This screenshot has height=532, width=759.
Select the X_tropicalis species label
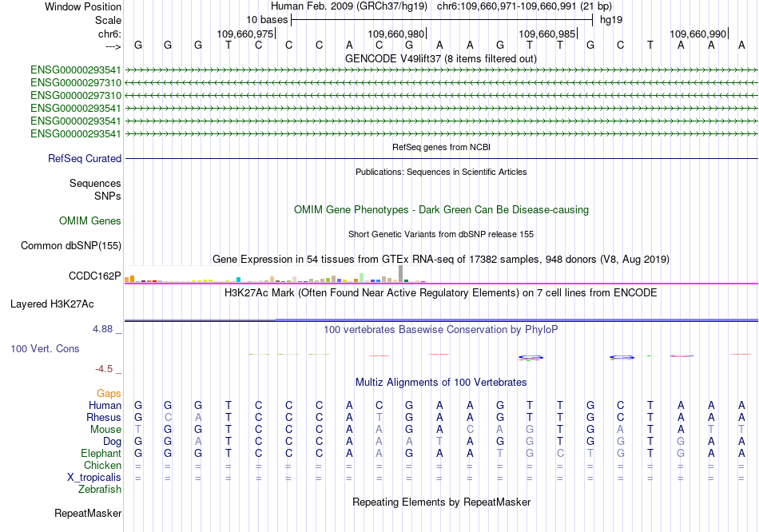tap(94, 478)
